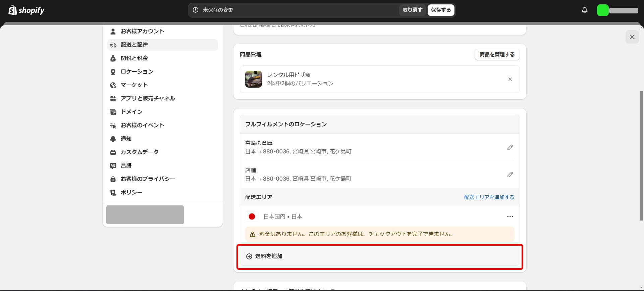Open notifications bell icon
This screenshot has width=644, height=291.
coord(584,10)
